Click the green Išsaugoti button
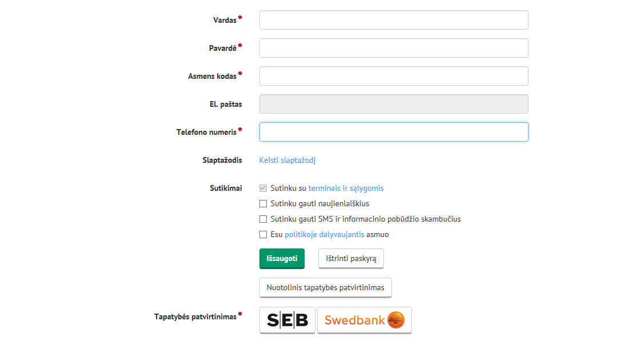This screenshot has height=349, width=644. click(282, 258)
